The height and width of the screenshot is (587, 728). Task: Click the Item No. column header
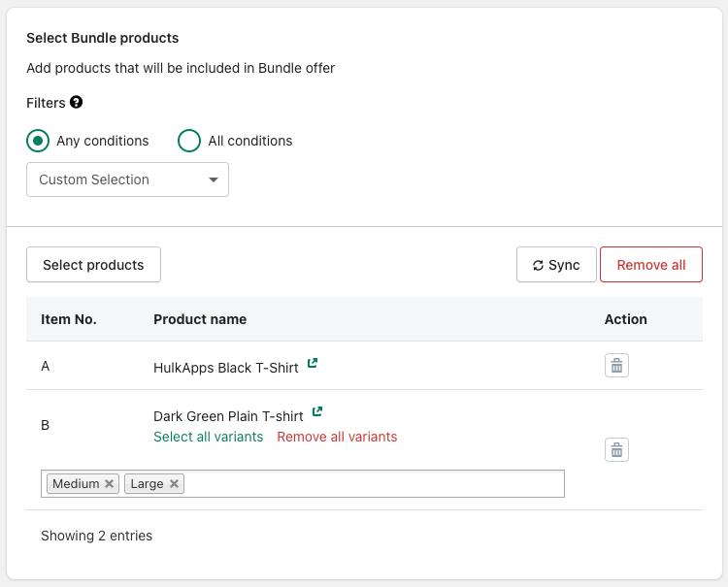click(69, 319)
